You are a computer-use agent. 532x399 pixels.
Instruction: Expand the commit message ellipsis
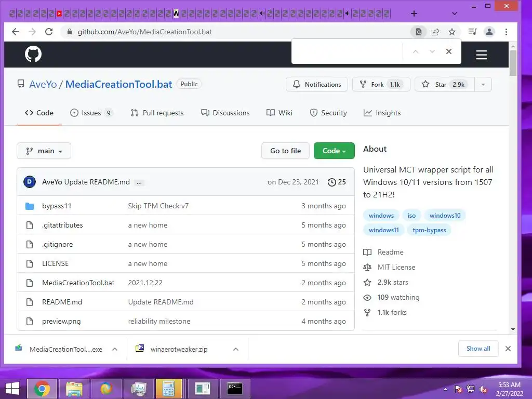coord(139,182)
